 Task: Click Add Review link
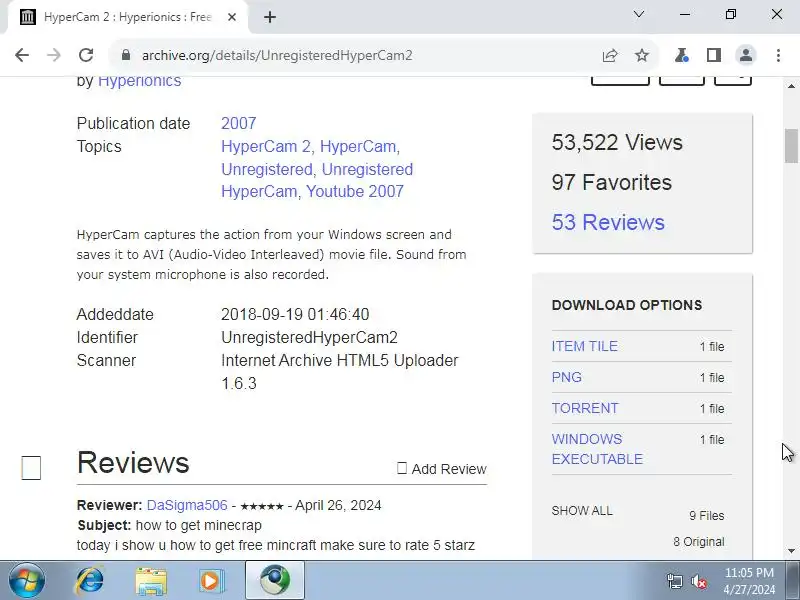click(442, 469)
